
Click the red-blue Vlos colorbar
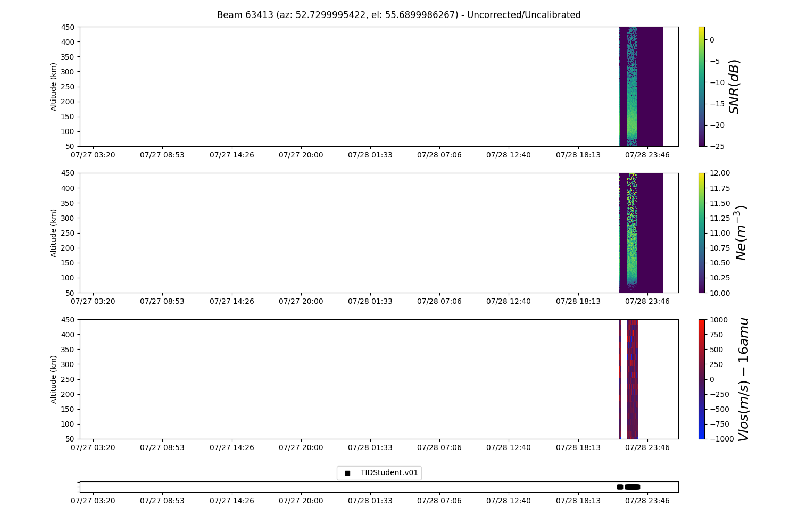pos(701,379)
